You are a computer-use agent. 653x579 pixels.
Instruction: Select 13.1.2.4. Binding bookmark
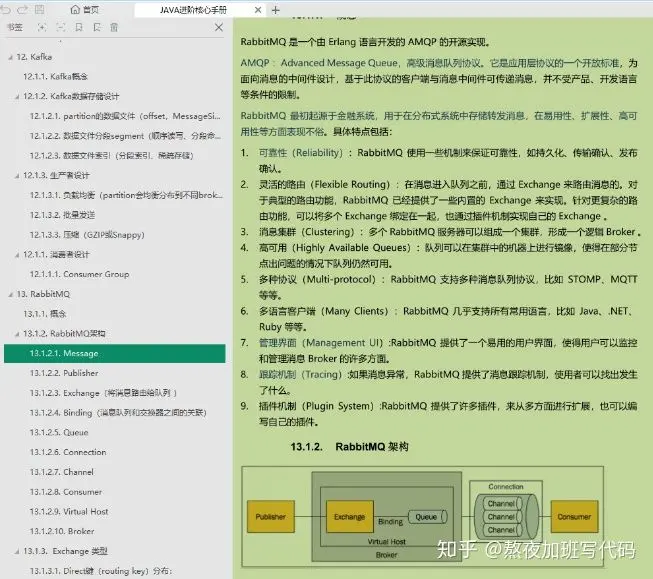[x=118, y=413]
